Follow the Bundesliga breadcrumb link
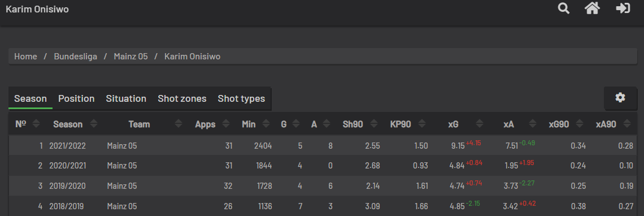 click(76, 57)
